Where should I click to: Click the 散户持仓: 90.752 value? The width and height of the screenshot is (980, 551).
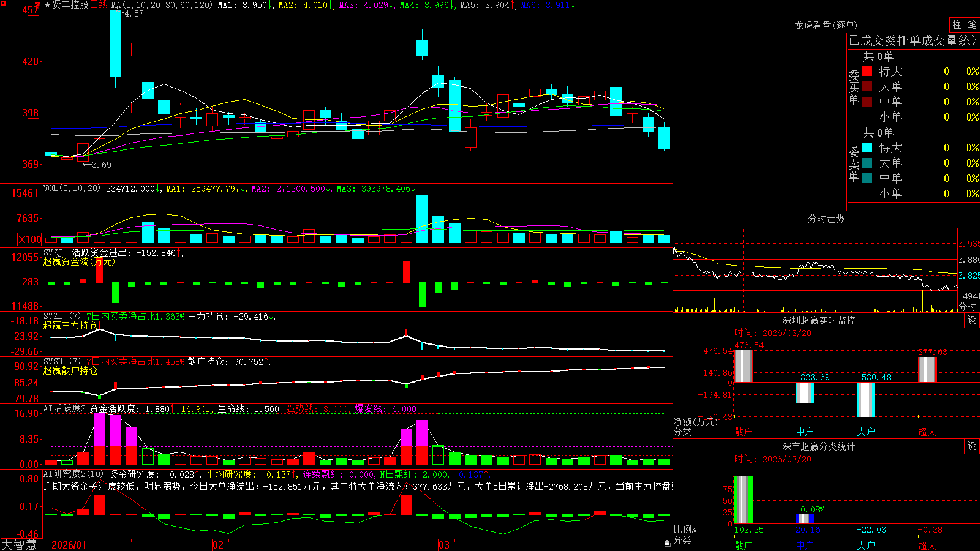click(x=225, y=362)
